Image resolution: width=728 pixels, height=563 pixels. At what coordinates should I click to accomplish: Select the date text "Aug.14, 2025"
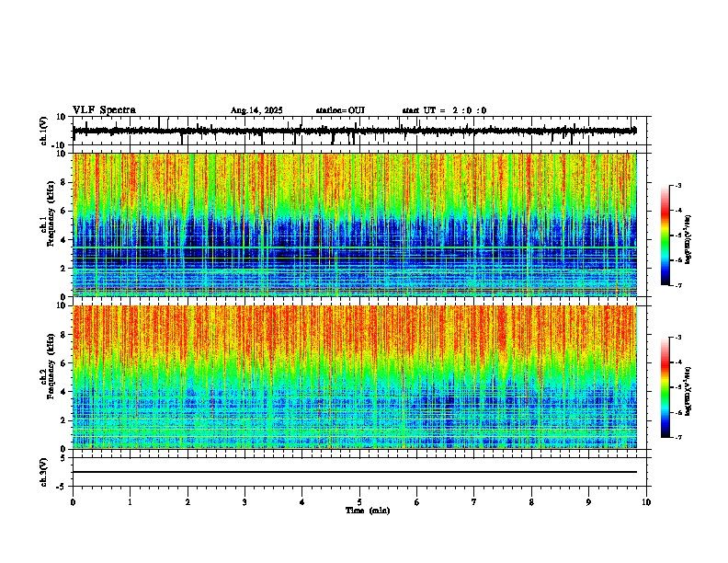click(256, 110)
